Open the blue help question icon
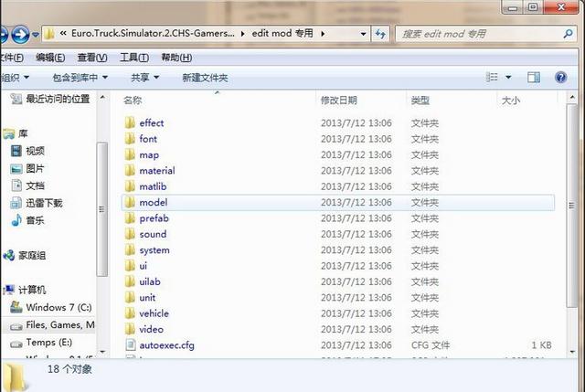Viewport: 585px width, 392px height. tap(560, 77)
